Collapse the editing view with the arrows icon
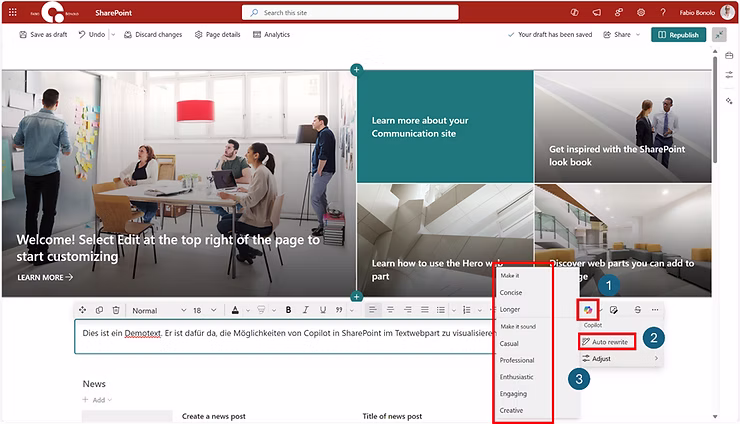 719,34
